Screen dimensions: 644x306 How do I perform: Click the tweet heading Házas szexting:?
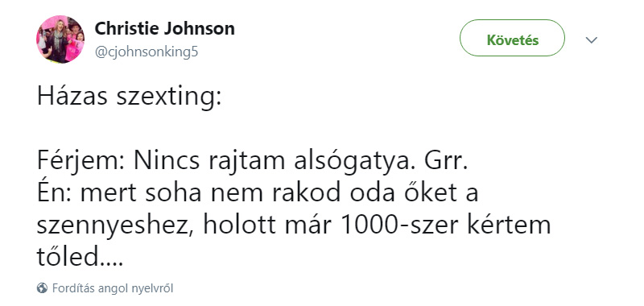click(x=130, y=98)
